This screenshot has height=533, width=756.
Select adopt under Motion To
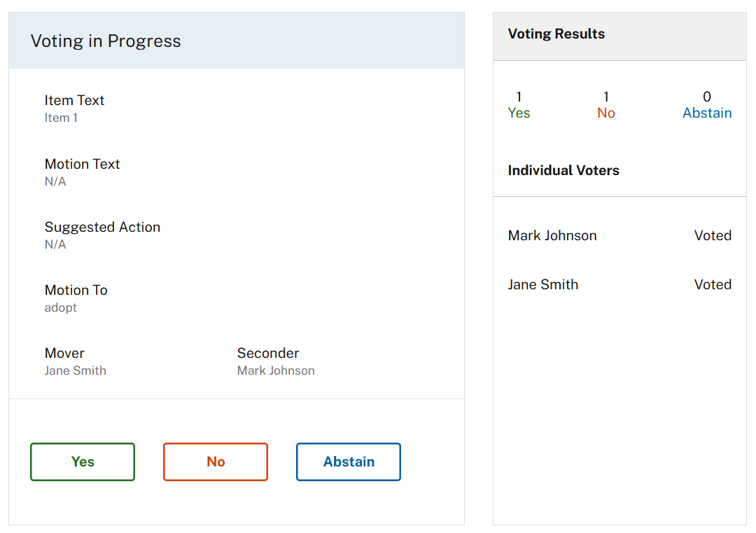(x=60, y=307)
